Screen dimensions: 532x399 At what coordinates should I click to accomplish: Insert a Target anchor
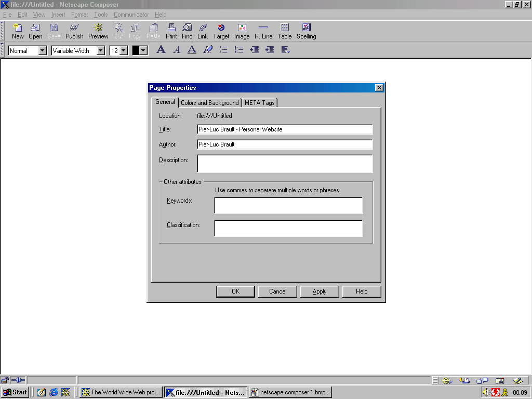pos(221,31)
